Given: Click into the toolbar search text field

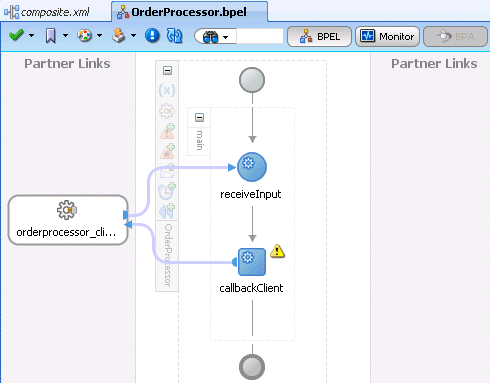Looking at the screenshot, I should [260, 36].
